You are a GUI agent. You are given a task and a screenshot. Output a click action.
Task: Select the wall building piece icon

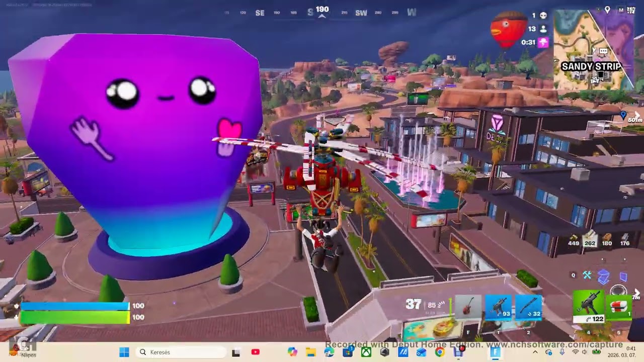(x=623, y=277)
